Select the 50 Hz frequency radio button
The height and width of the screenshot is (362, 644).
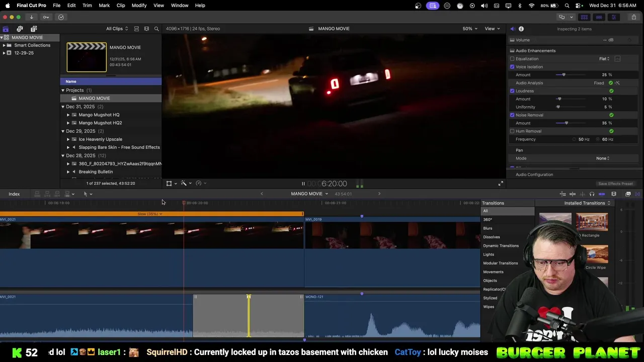(x=574, y=139)
